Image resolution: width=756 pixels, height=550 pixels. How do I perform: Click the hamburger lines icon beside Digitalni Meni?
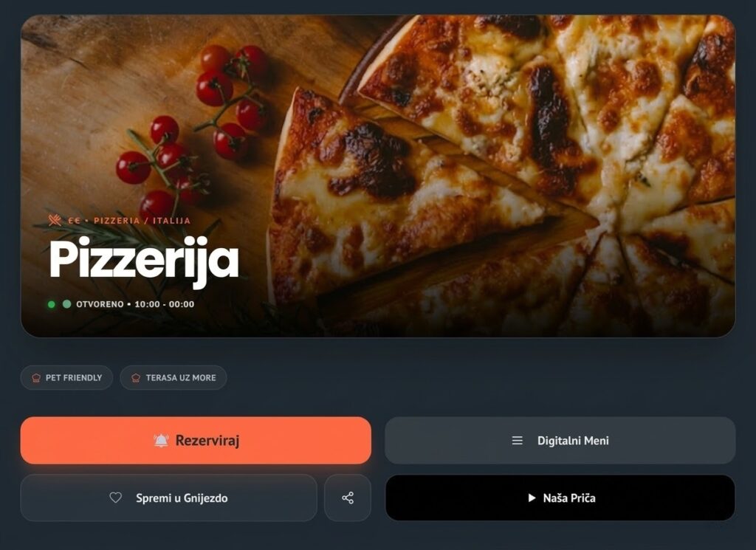coord(517,441)
